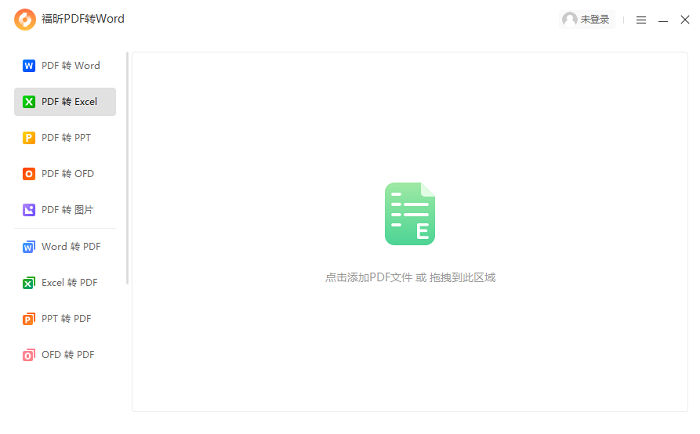The width and height of the screenshot is (700, 434).
Task: Open PPT 转 PDF conversion
Action: tap(65, 319)
